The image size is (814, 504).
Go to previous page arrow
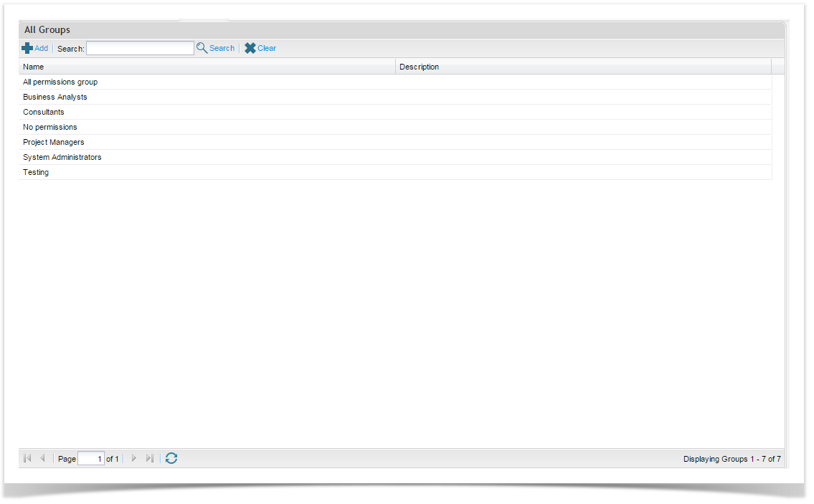click(x=42, y=458)
